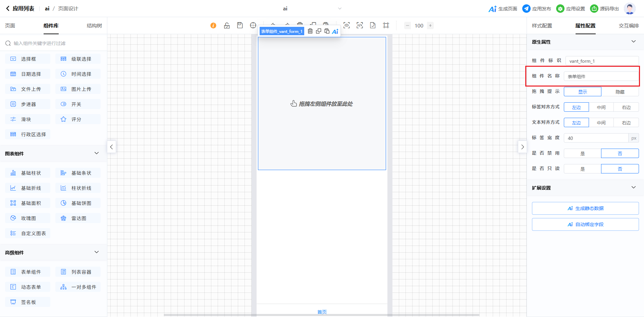Collapse the 原生属性 section

click(x=633, y=42)
